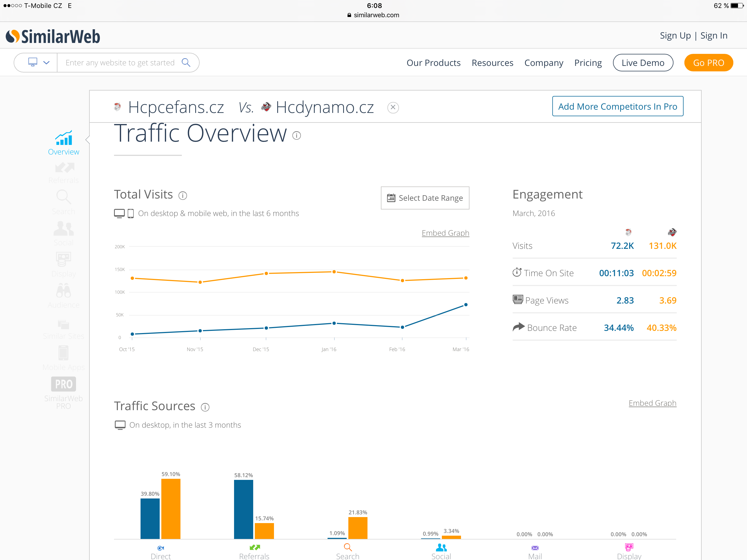Screen dimensions: 747x560
Task: Open the Embed Graph link above the visits chart
Action: point(445,233)
